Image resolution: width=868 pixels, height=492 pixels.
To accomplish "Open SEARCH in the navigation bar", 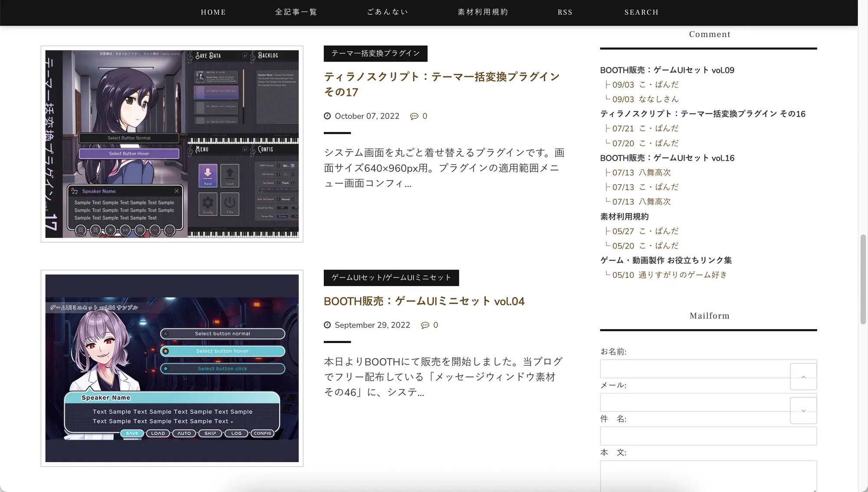I will pyautogui.click(x=641, y=12).
